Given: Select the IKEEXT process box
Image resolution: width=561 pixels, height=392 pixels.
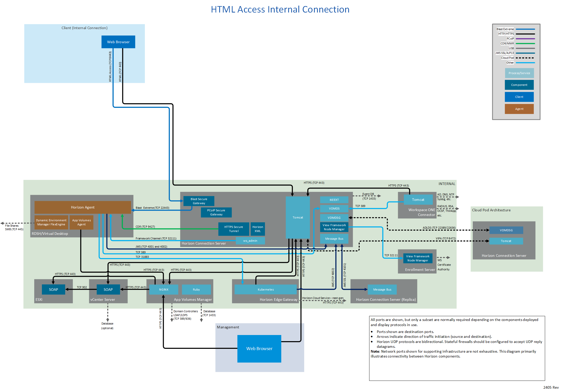Looking at the screenshot, I should [x=334, y=200].
